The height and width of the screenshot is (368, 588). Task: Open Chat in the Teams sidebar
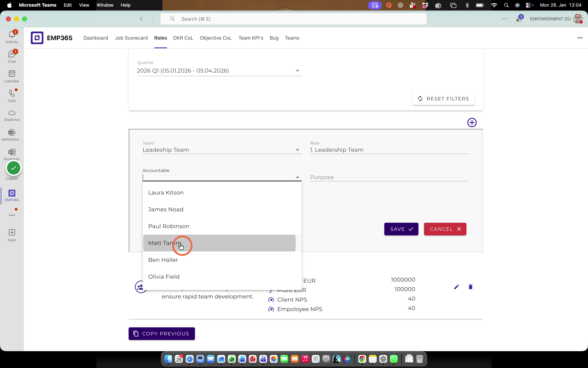[12, 56]
